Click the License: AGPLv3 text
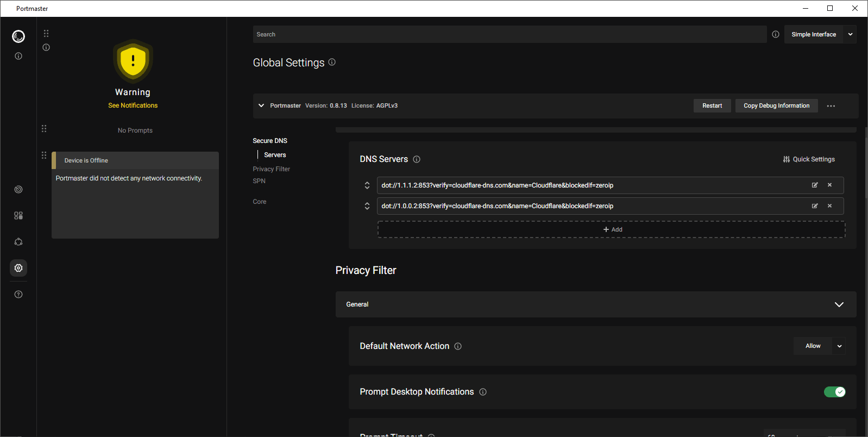The height and width of the screenshot is (437, 868). click(374, 105)
